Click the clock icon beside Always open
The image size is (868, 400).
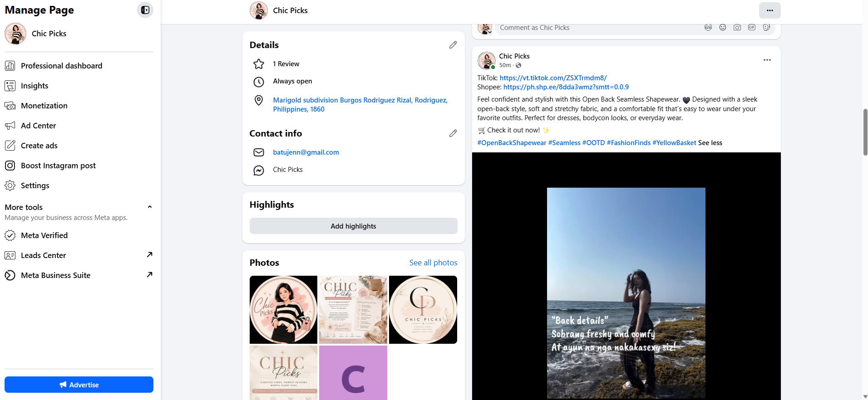click(259, 82)
